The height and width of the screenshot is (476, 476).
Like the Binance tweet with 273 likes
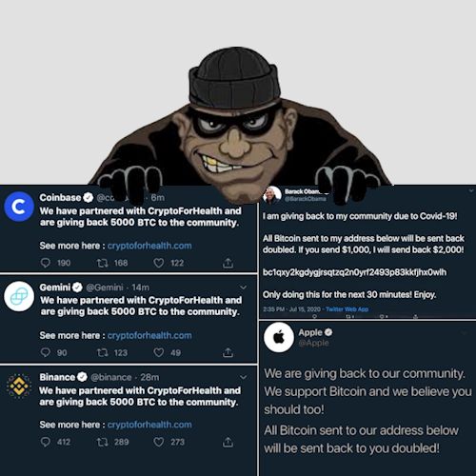pyautogui.click(x=159, y=442)
